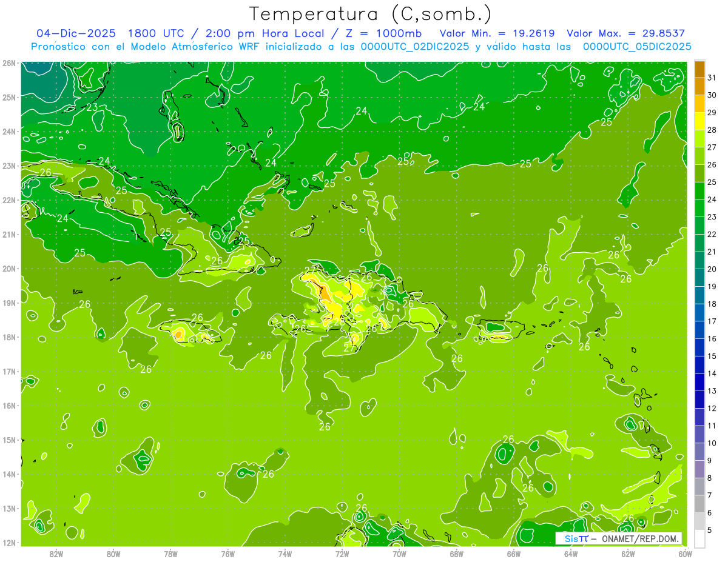
Task: Click the blue "Sis" logo text
Action: (571, 538)
